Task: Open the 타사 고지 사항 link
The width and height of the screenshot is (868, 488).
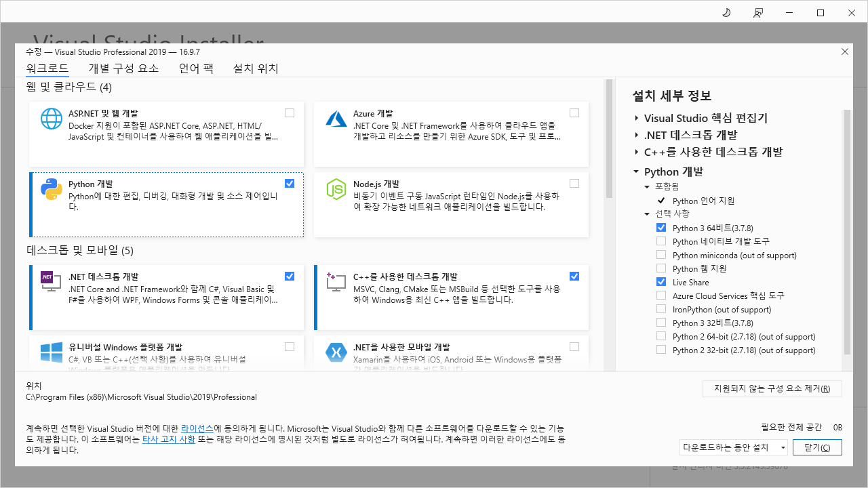Action: coord(169,439)
